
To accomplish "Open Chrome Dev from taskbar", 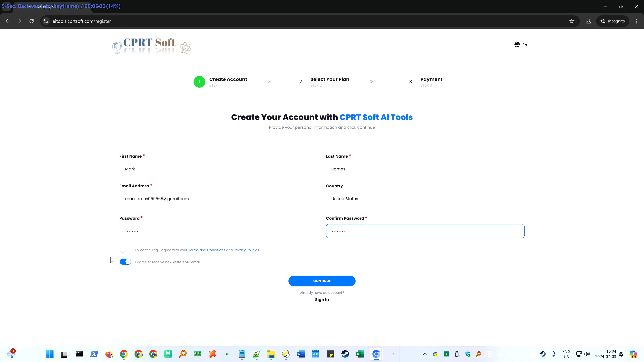I will pos(153,354).
